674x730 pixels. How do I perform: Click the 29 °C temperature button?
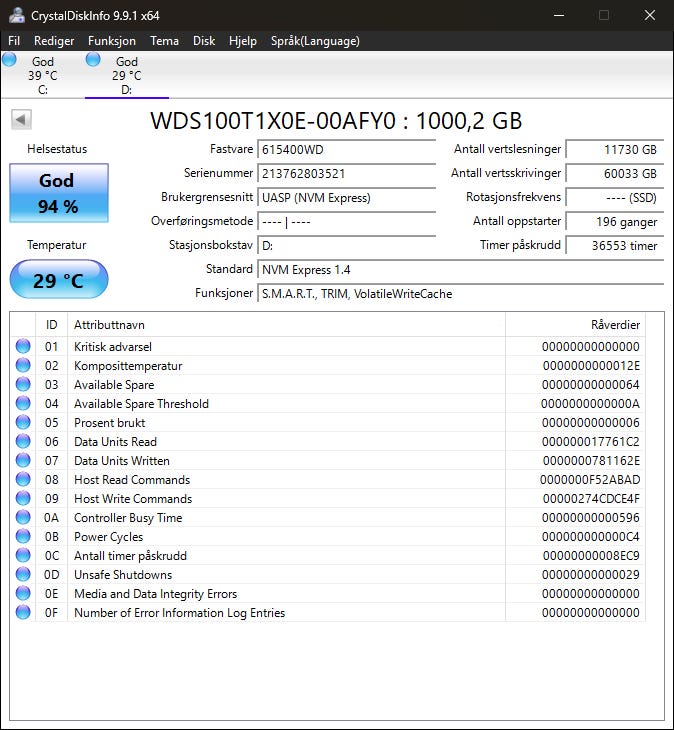59,279
